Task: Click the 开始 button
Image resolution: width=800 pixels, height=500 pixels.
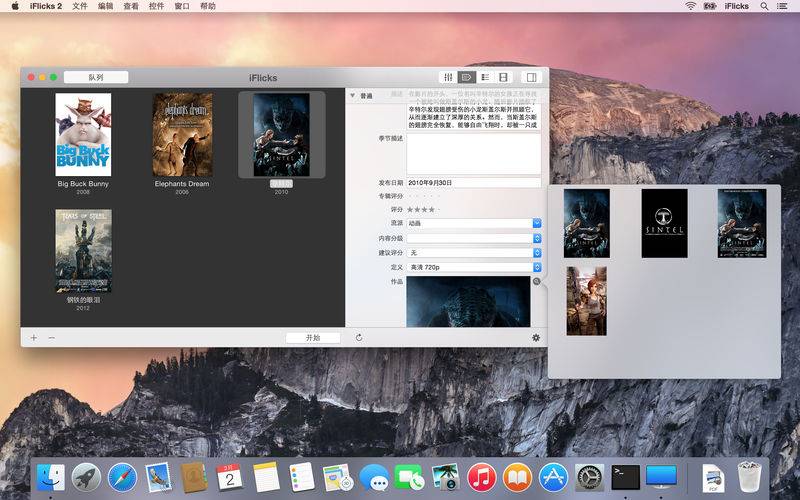Action: tap(313, 338)
